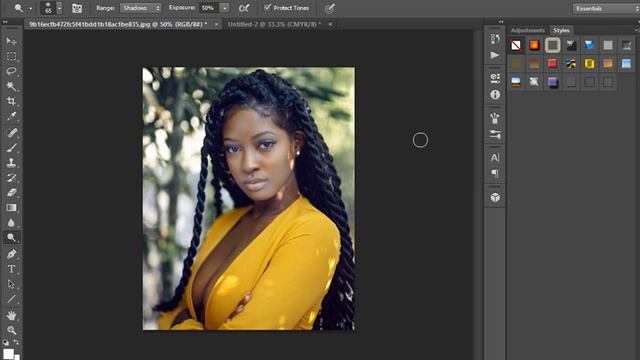The height and width of the screenshot is (360, 640).
Task: Select the Eyedropper tool
Action: click(11, 116)
